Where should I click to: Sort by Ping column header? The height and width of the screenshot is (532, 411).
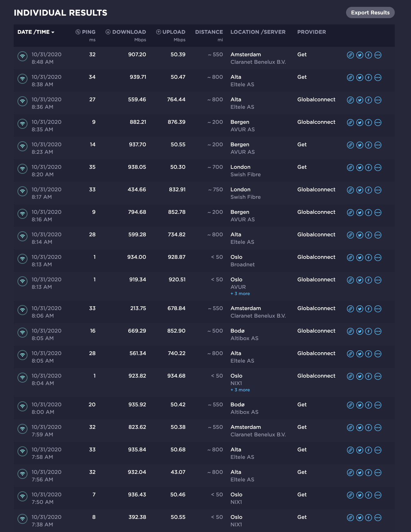tap(86, 32)
